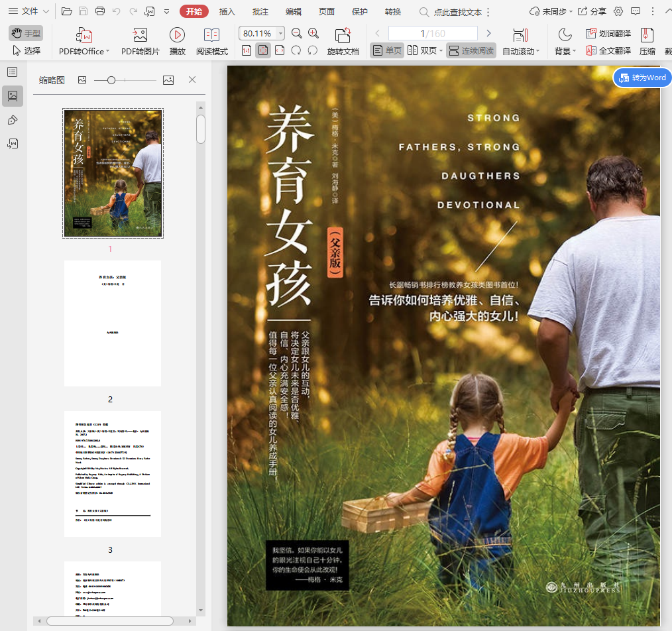672x631 pixels.
Task: Click the zoom out magnifier icon
Action: click(x=297, y=33)
